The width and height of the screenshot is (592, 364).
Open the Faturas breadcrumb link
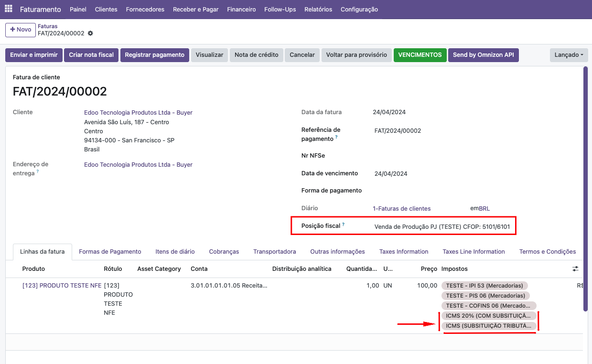click(48, 26)
